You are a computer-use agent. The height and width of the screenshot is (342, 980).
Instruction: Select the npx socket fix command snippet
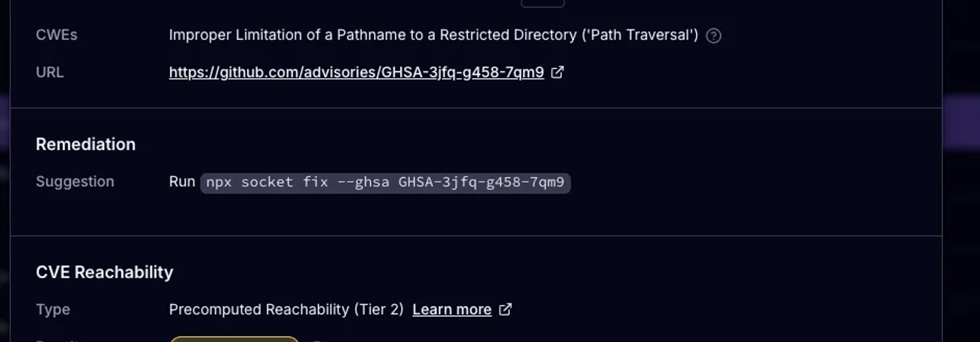pos(385,182)
